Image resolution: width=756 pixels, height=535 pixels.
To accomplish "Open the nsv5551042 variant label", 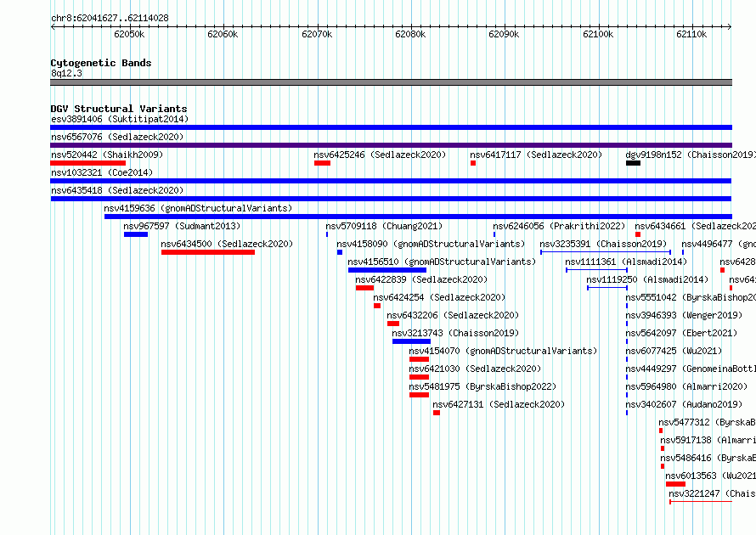I will click(691, 297).
